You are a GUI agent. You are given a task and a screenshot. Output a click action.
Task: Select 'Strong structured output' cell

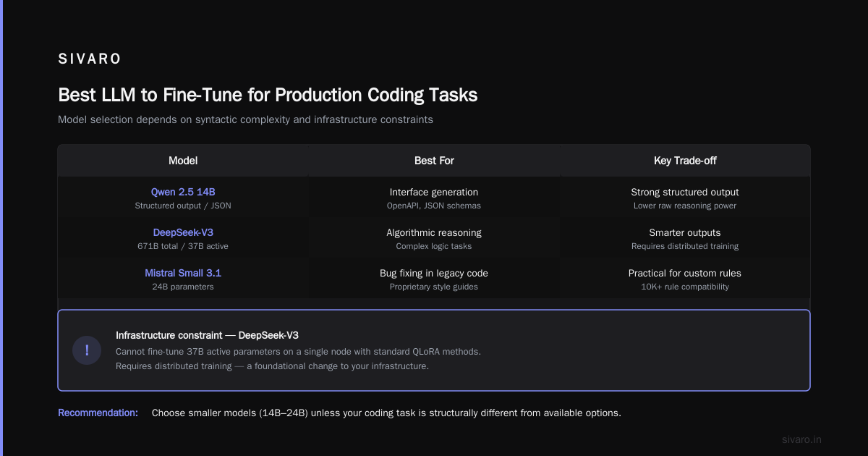[685, 192]
